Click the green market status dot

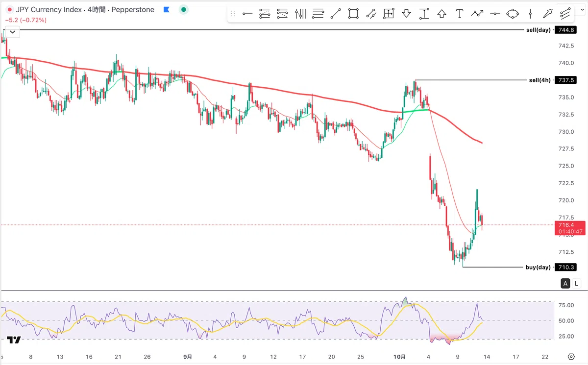[x=183, y=9]
